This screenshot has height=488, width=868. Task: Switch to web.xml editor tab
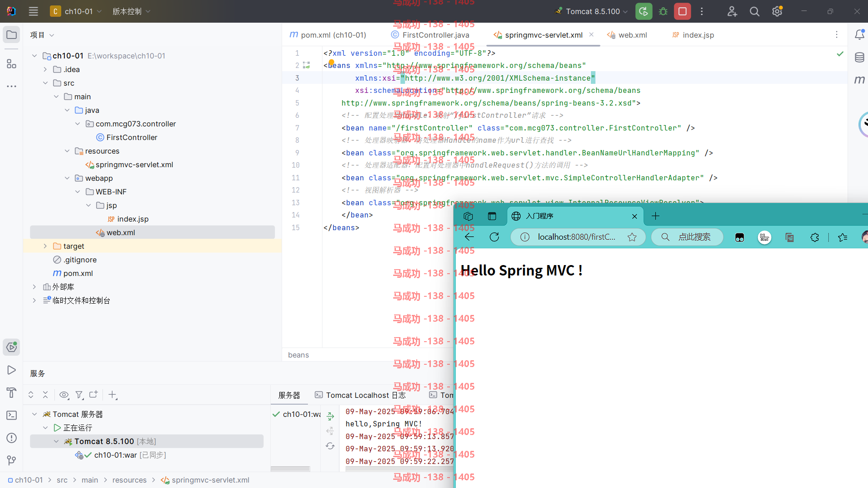coord(627,35)
